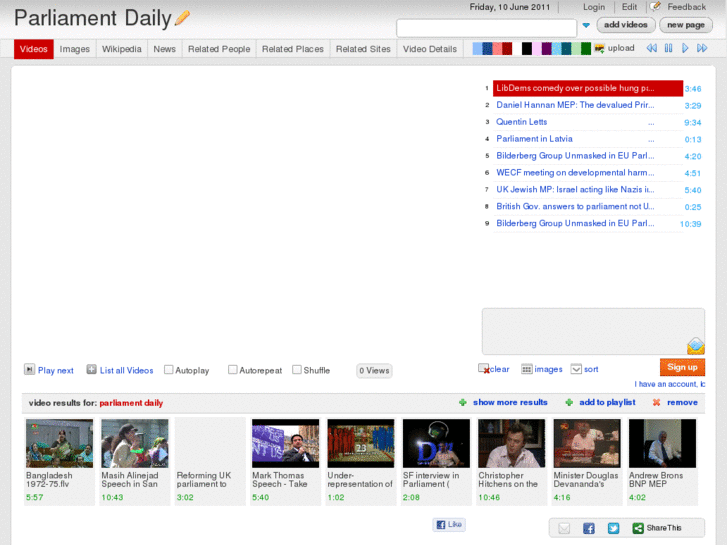727x545 pixels.
Task: Select the Related People tab
Action: pos(219,49)
